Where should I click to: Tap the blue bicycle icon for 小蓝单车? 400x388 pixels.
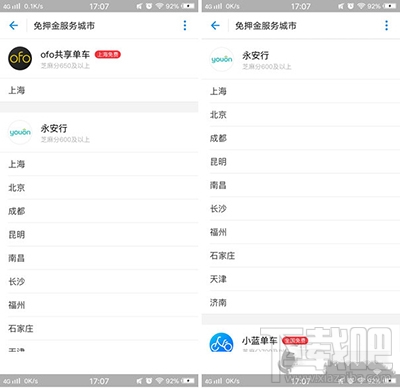click(x=221, y=343)
